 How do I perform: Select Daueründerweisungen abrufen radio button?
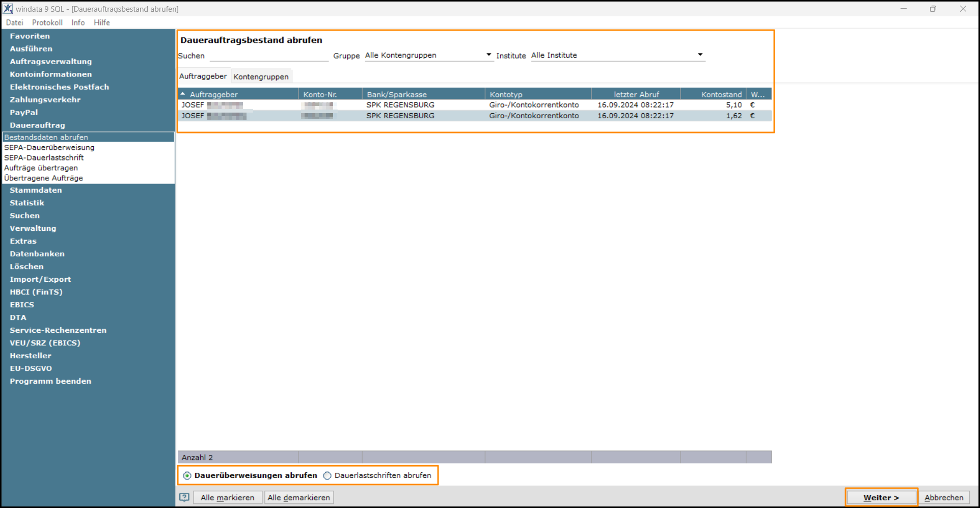click(187, 475)
